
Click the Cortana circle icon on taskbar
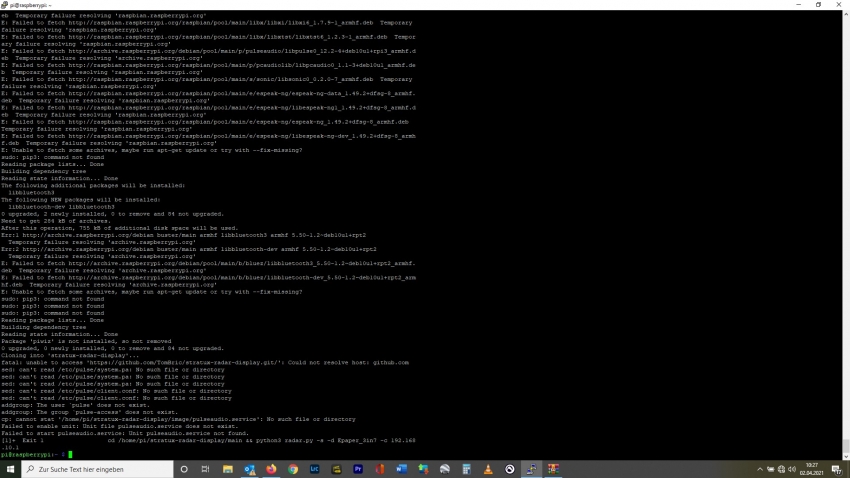tap(184, 469)
